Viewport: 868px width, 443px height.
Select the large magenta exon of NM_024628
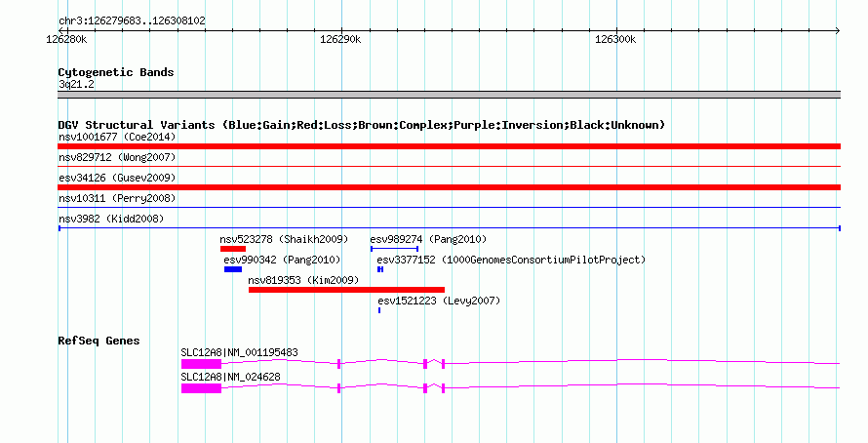tap(201, 388)
